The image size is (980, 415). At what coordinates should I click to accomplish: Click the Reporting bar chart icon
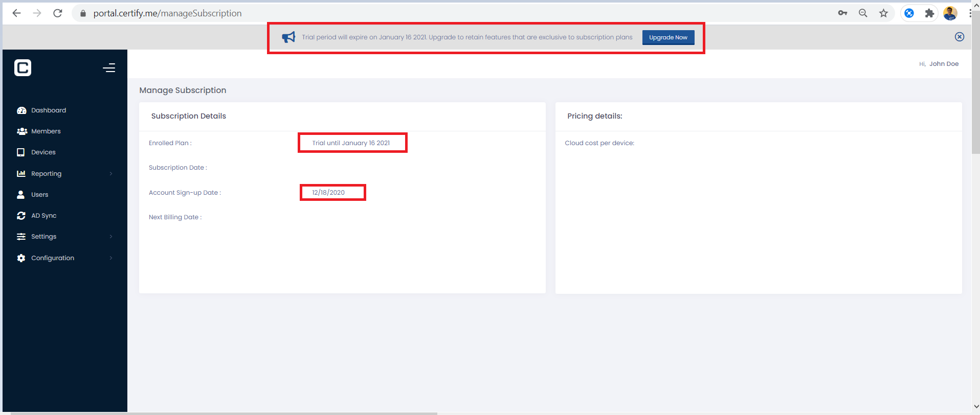21,174
